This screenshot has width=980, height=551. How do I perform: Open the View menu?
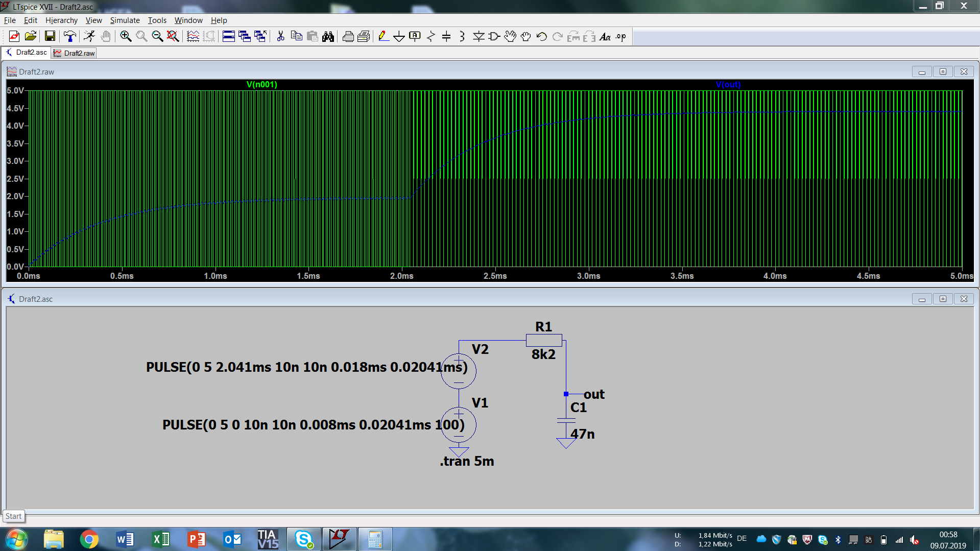[x=93, y=20]
